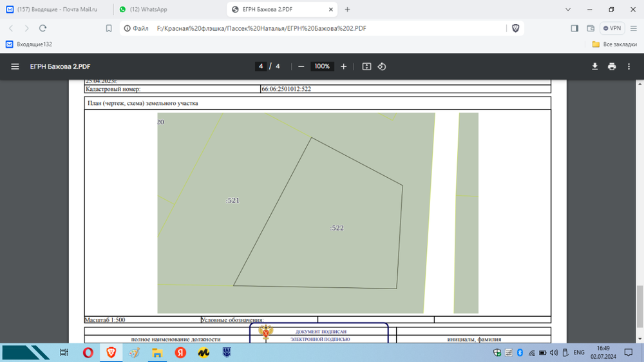Screen dimensions: 644x362
Task: Open the paint palette taskbar app
Action: 134,352
